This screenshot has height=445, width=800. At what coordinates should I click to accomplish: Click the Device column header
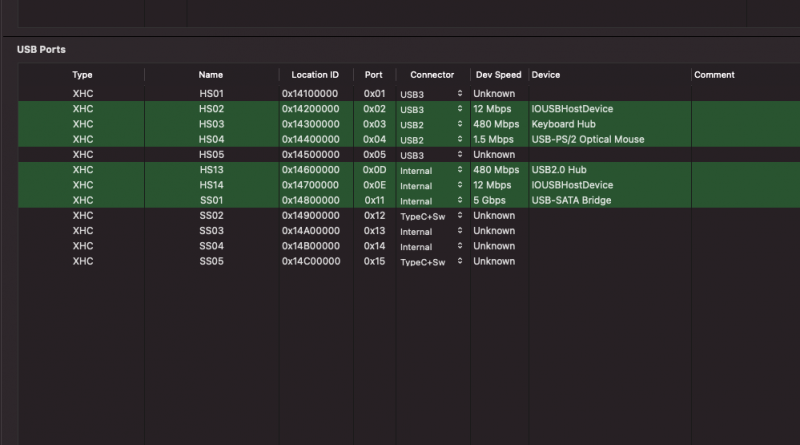click(546, 75)
